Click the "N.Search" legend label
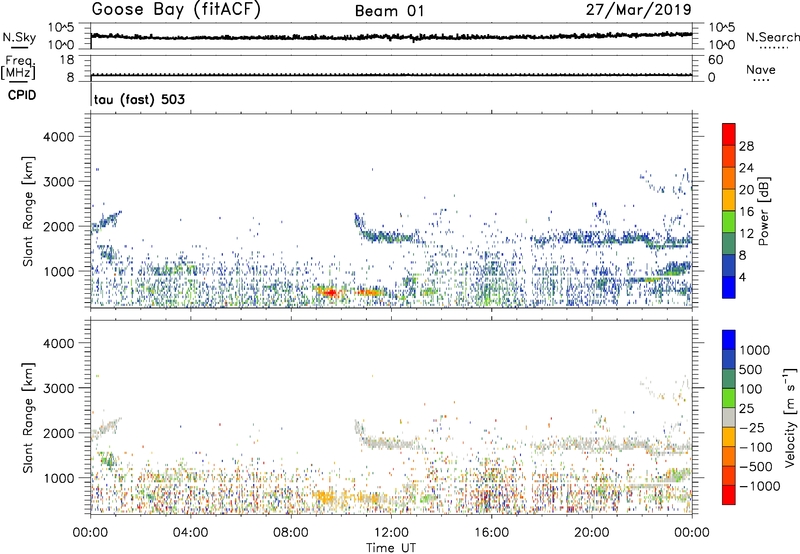 [x=772, y=37]
